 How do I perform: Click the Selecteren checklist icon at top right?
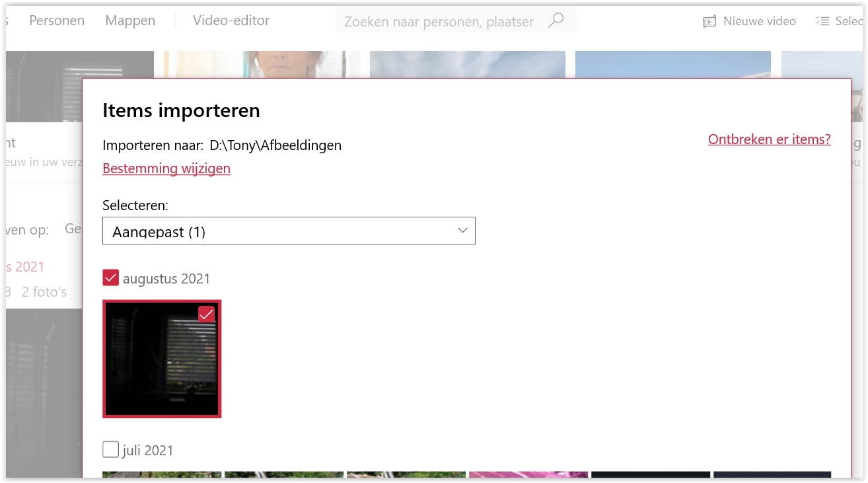coord(822,21)
